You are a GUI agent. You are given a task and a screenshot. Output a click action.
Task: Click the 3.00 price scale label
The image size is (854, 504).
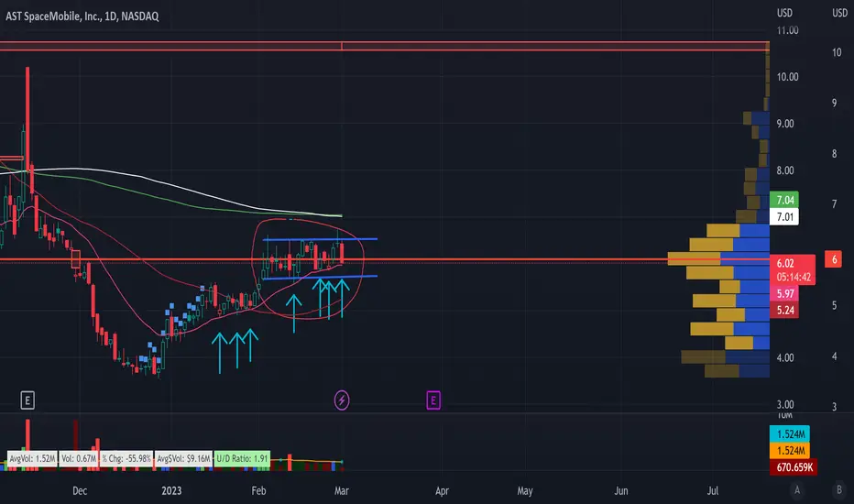785,404
